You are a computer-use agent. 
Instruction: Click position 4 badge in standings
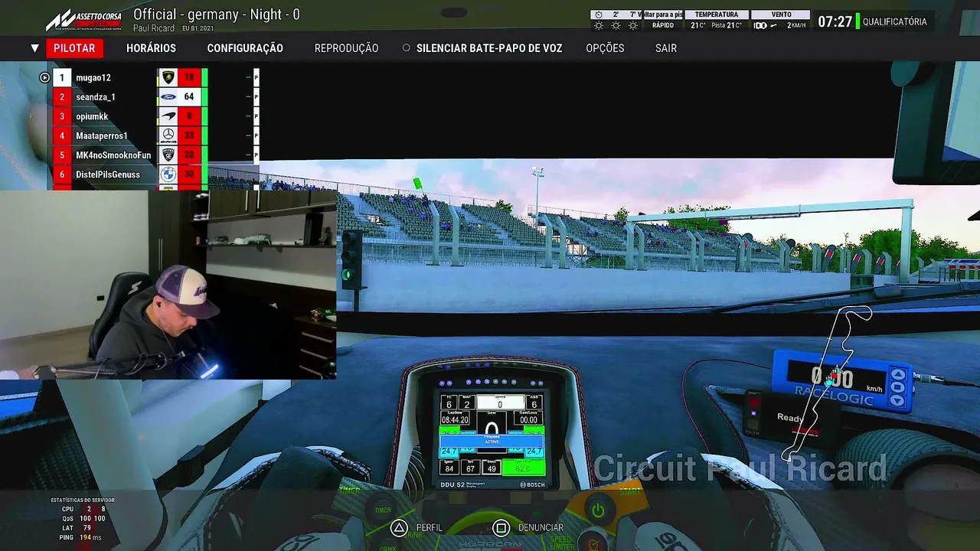tap(62, 135)
